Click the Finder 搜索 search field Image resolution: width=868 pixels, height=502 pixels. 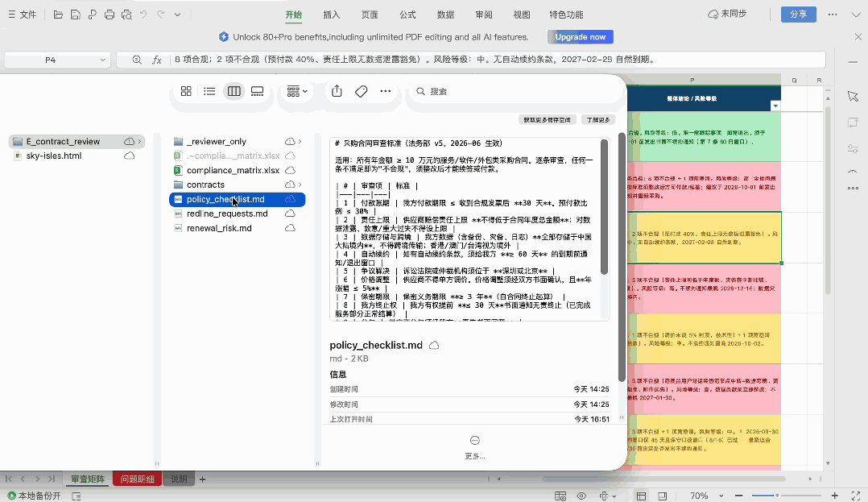515,91
